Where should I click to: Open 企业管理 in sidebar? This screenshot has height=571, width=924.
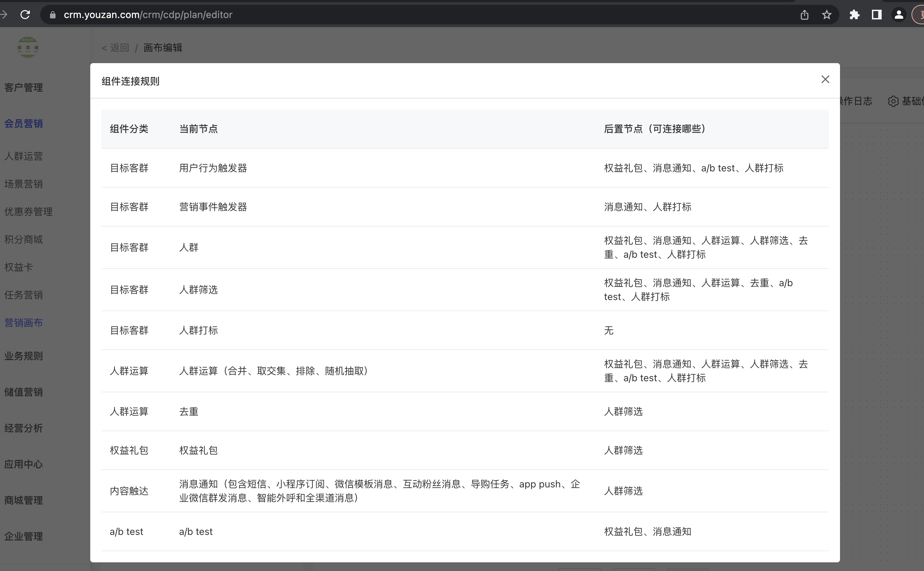[23, 536]
